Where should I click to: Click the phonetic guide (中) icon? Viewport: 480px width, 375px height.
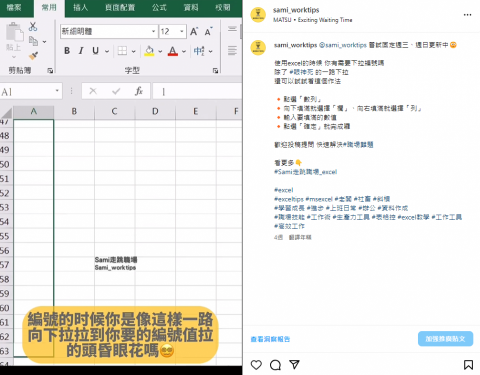coord(199,51)
